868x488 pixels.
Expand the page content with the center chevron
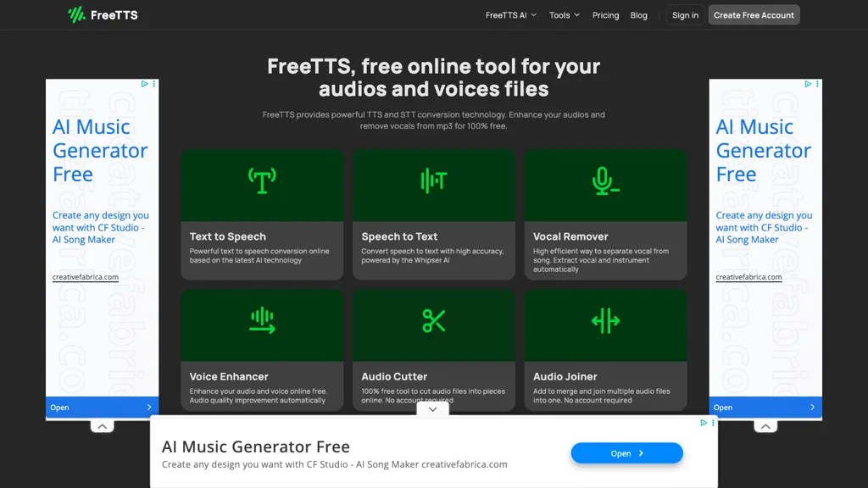432,408
